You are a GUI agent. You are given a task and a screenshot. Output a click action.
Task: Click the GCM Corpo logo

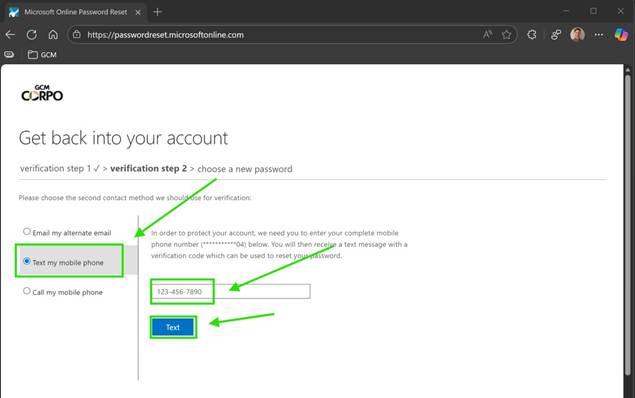pyautogui.click(x=42, y=93)
